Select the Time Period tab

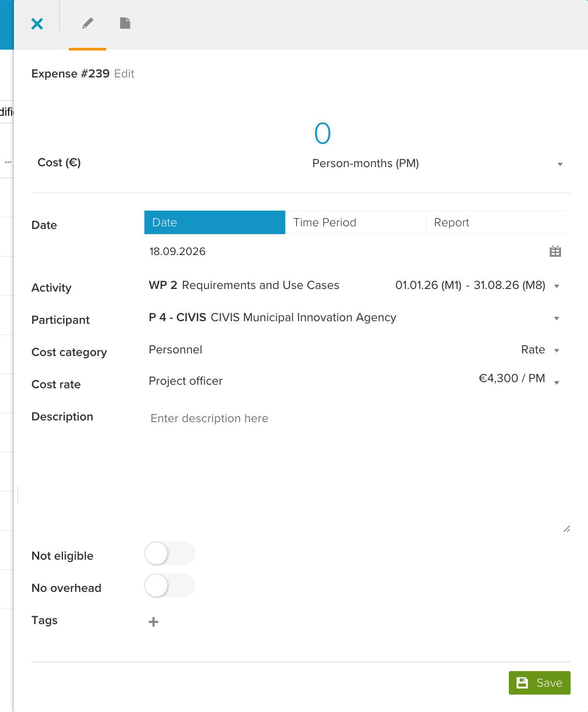coord(356,222)
